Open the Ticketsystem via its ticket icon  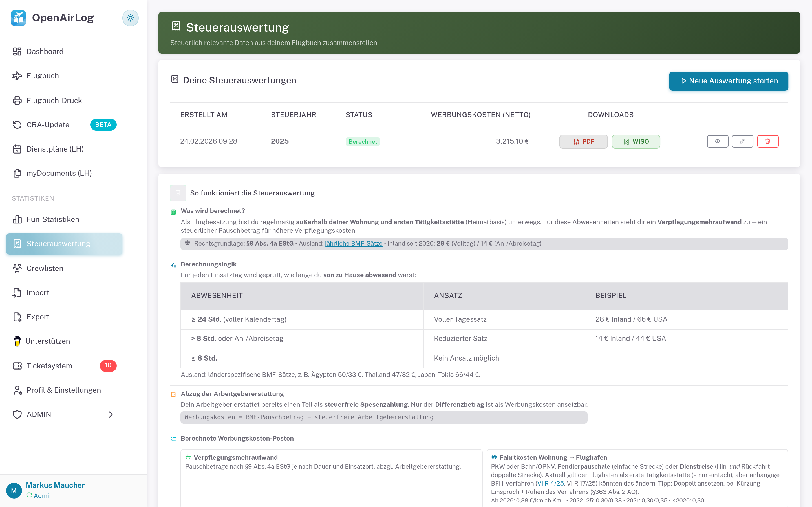tap(17, 366)
